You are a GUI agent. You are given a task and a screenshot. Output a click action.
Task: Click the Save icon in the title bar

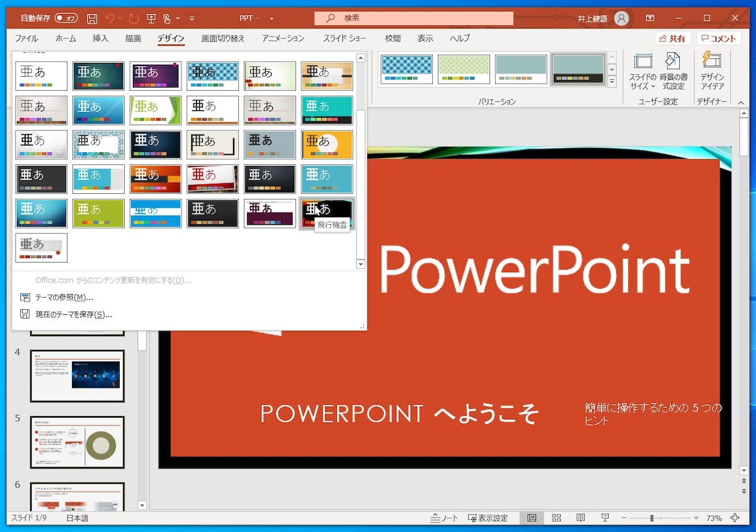[x=92, y=18]
